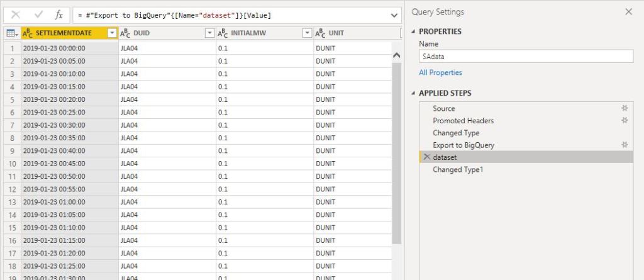Collapse the PROPERTIES section
Screen dimensions: 644x280
(413, 31)
